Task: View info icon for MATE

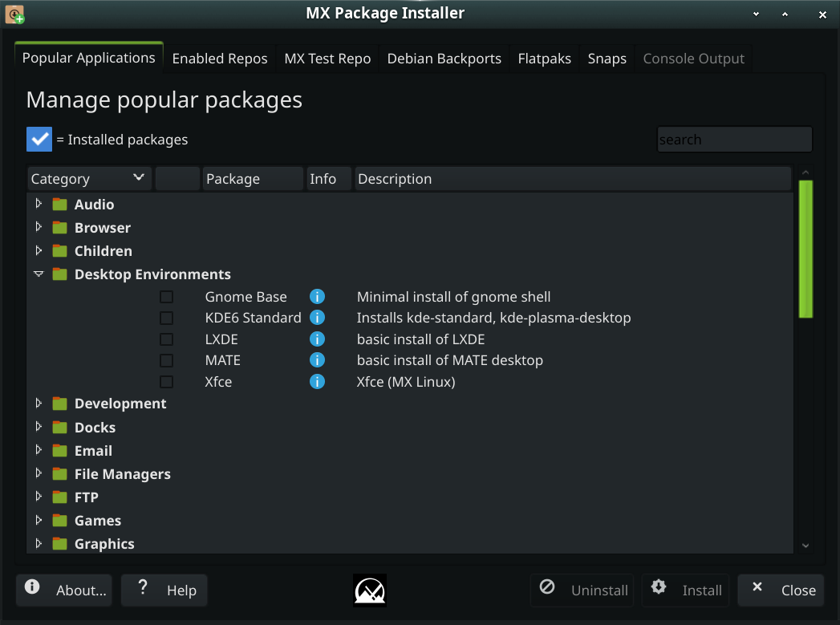Action: pyautogui.click(x=317, y=360)
